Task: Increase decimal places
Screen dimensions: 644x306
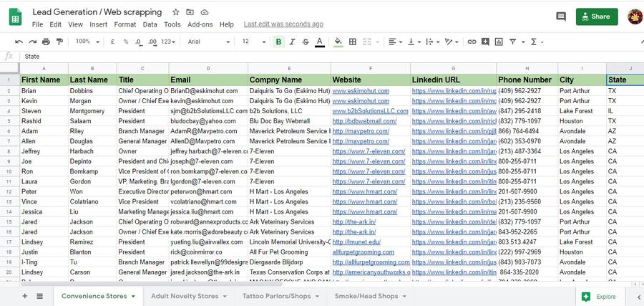Action: [x=152, y=42]
